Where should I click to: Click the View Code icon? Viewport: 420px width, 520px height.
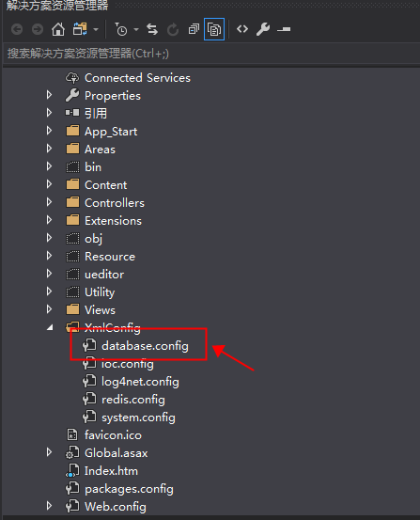(242, 29)
